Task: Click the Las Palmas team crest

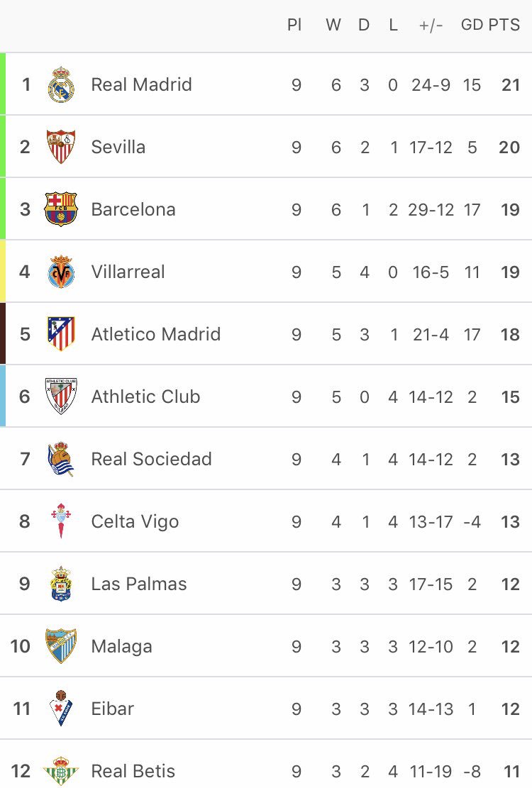Action: tap(61, 584)
